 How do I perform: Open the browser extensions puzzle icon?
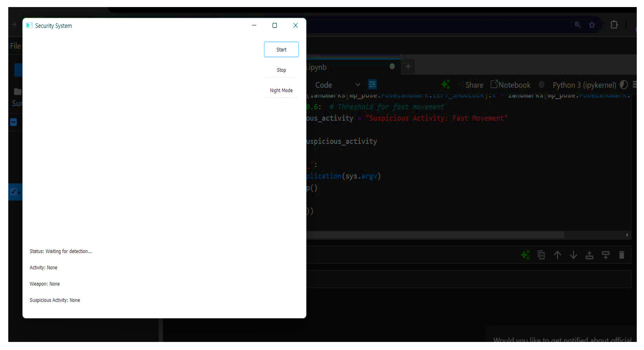tap(614, 25)
